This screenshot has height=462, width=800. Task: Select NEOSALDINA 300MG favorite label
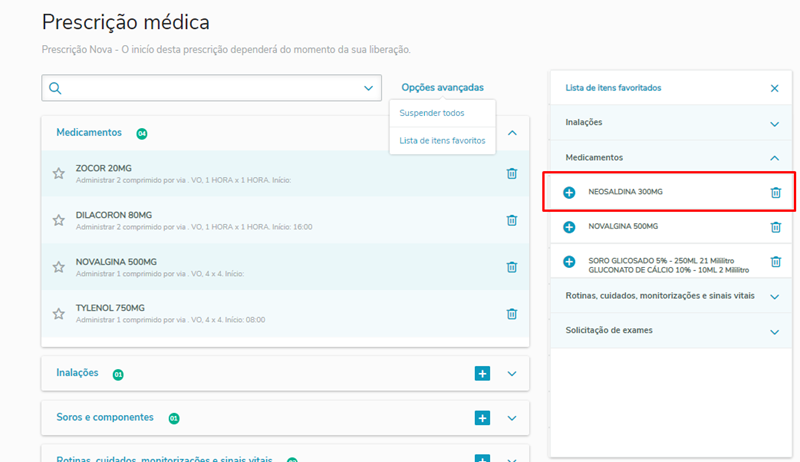(626, 192)
